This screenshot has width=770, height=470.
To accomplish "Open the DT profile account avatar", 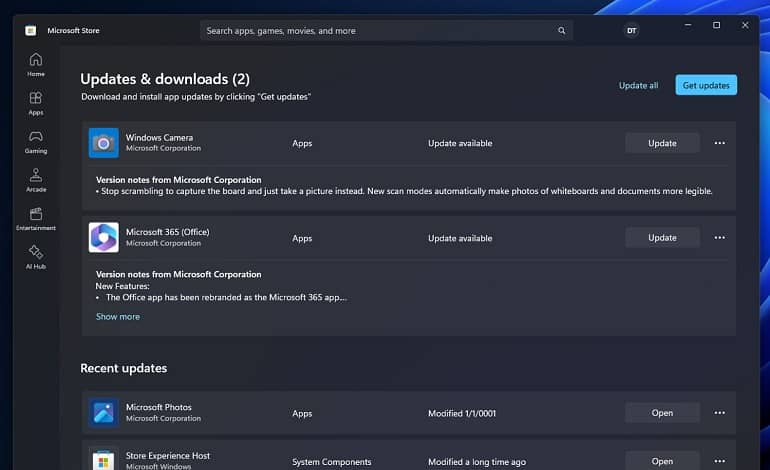I will pyautogui.click(x=632, y=30).
